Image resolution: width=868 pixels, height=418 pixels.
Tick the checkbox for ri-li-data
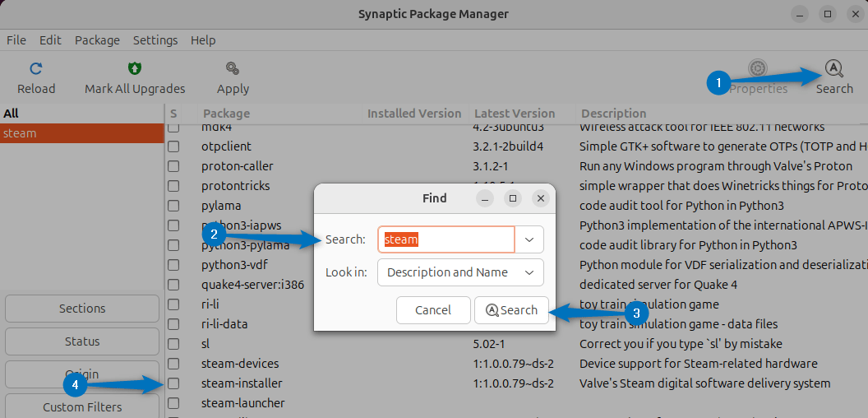[173, 323]
